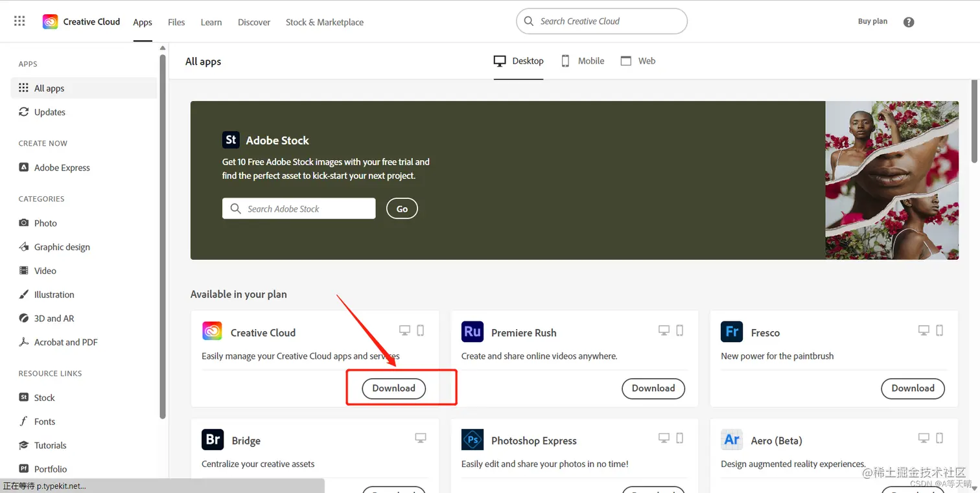Click the Portfolio Pf icon
980x493 pixels.
click(23, 468)
